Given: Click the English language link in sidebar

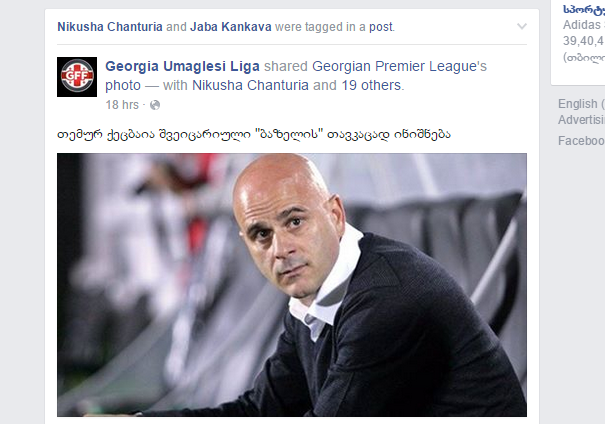Looking at the screenshot, I should [578, 104].
